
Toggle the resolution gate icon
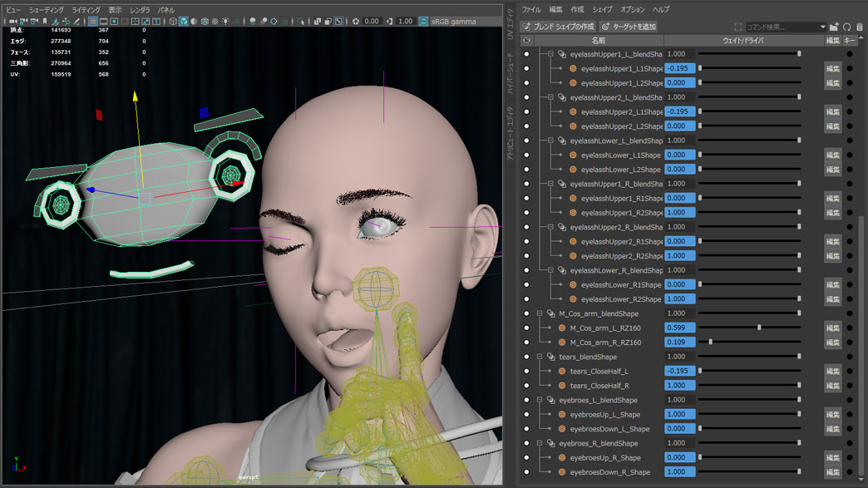coord(114,22)
